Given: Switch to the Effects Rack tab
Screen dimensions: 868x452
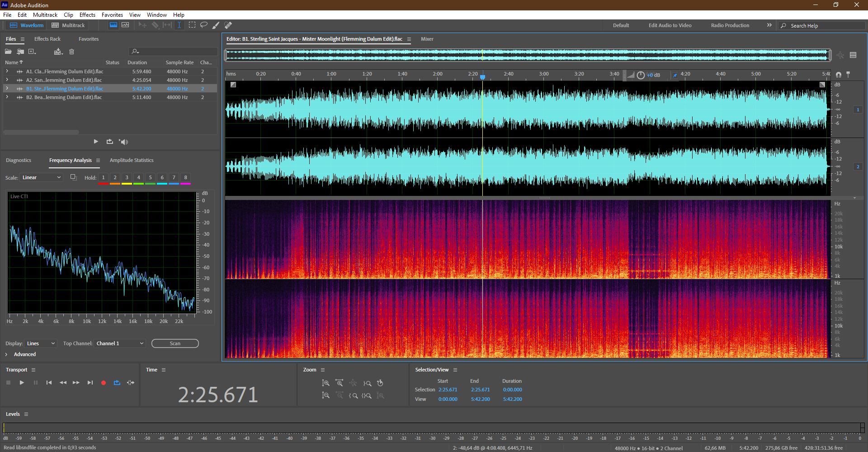Looking at the screenshot, I should [47, 39].
